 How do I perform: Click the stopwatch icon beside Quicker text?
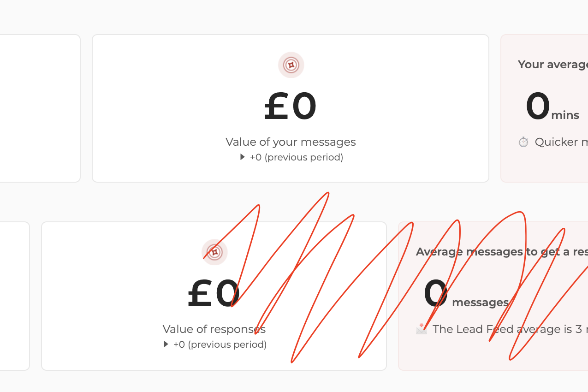pyautogui.click(x=523, y=142)
